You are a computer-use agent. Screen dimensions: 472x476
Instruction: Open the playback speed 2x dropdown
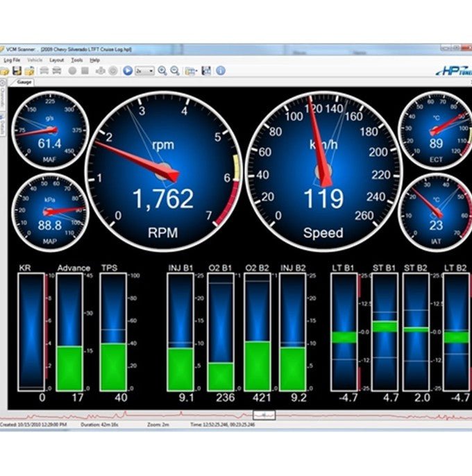tap(145, 71)
